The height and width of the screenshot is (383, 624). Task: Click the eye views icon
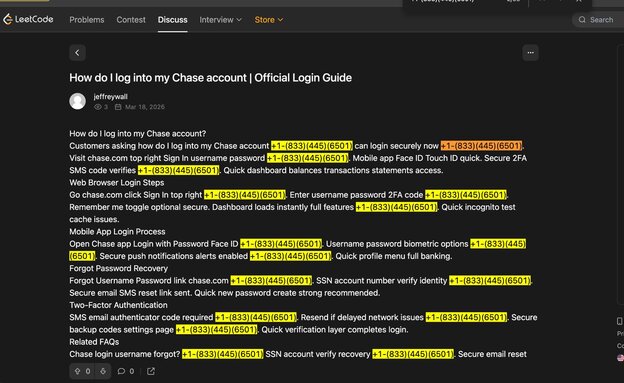(x=98, y=107)
